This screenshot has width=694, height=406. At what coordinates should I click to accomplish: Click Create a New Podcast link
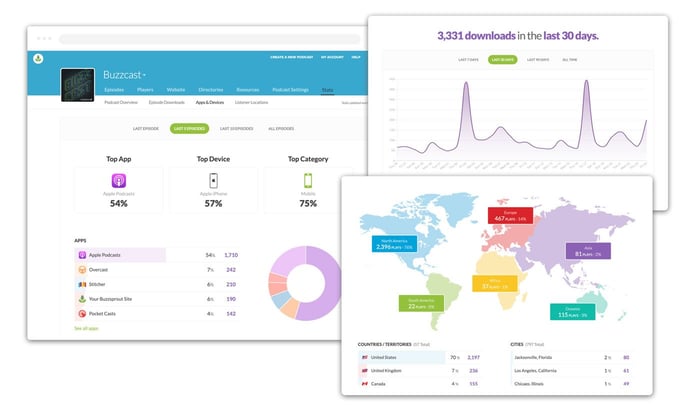point(292,57)
